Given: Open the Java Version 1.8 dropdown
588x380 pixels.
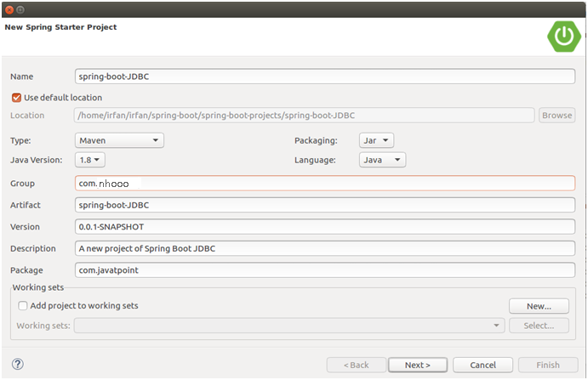Looking at the screenshot, I should click(x=89, y=159).
